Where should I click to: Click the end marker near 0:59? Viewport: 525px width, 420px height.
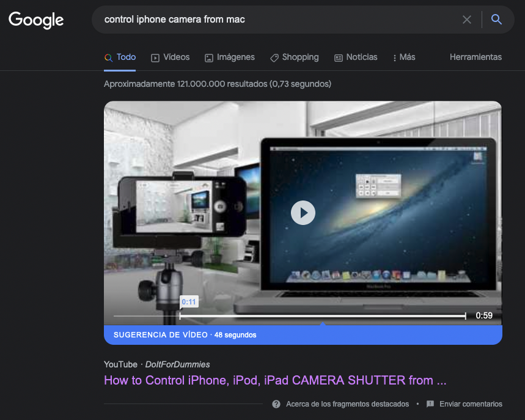coord(465,315)
